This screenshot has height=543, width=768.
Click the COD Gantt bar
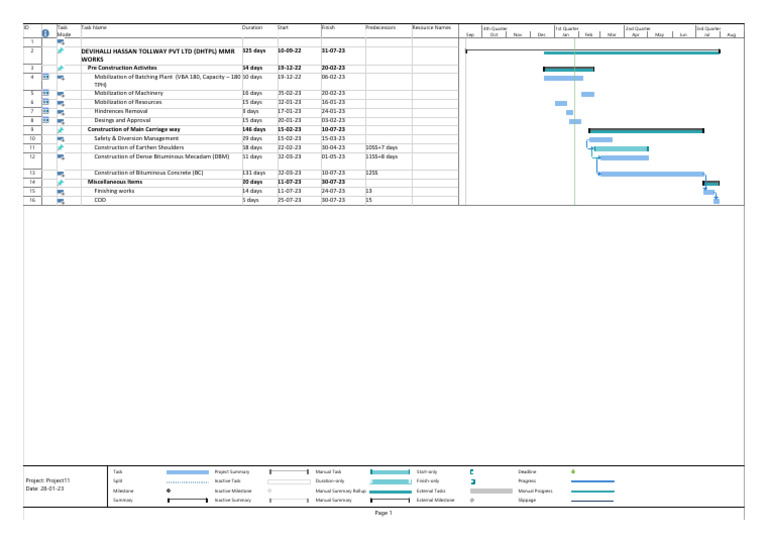click(x=717, y=201)
